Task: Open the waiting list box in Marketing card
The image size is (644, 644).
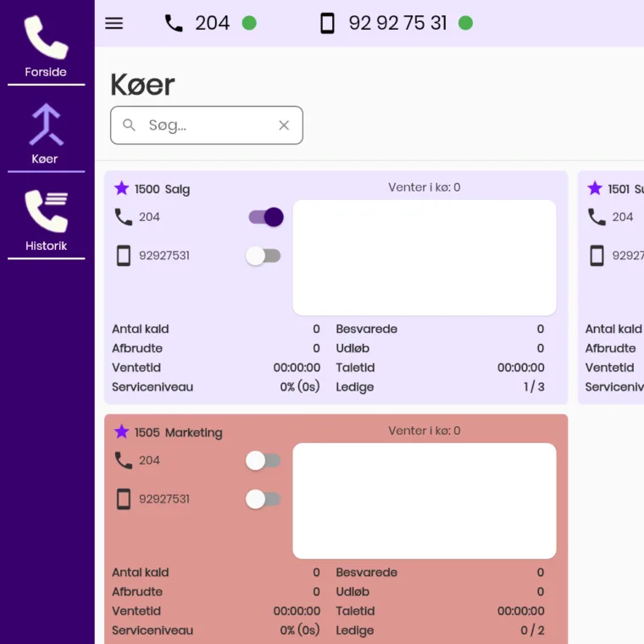Action: [425, 501]
